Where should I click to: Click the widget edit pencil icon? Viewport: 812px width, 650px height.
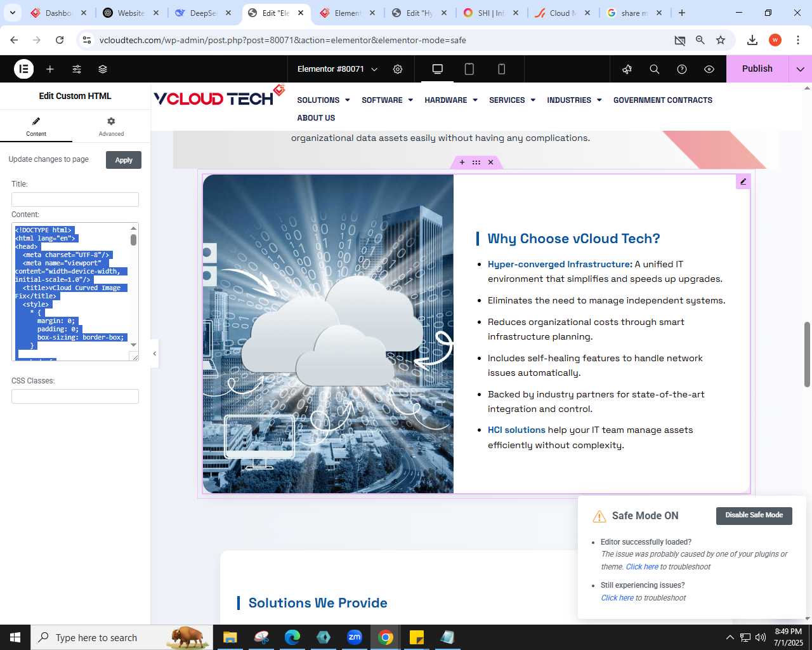pos(743,182)
